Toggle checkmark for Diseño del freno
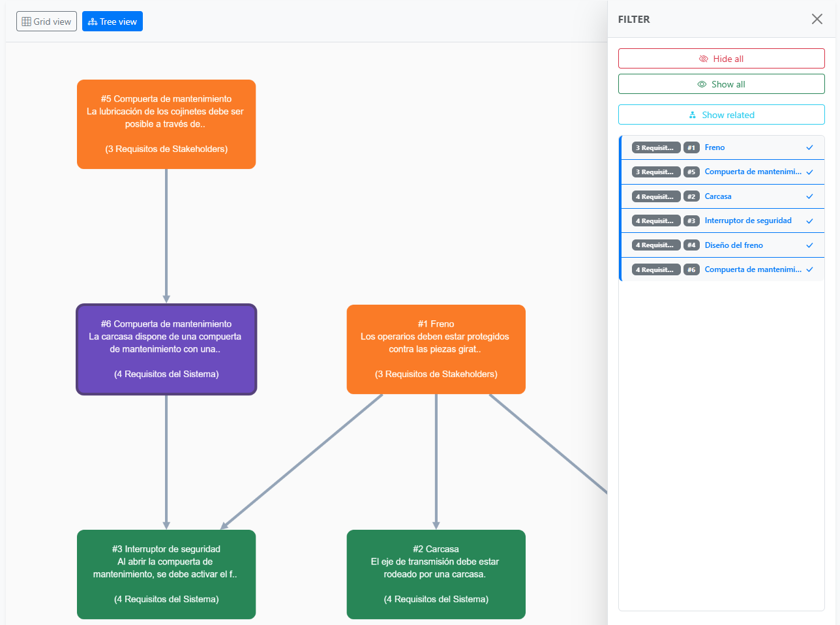Image resolution: width=840 pixels, height=625 pixels. 809,245
